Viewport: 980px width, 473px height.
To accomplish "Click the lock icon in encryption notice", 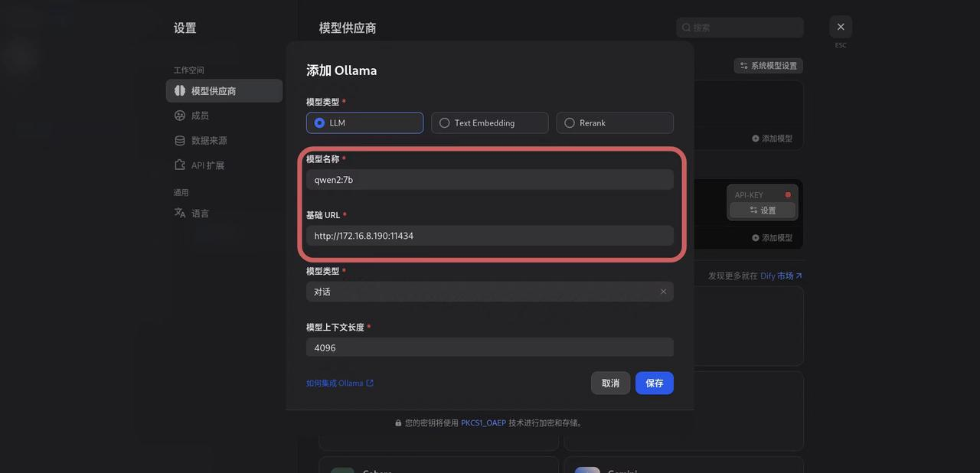I will pyautogui.click(x=398, y=422).
